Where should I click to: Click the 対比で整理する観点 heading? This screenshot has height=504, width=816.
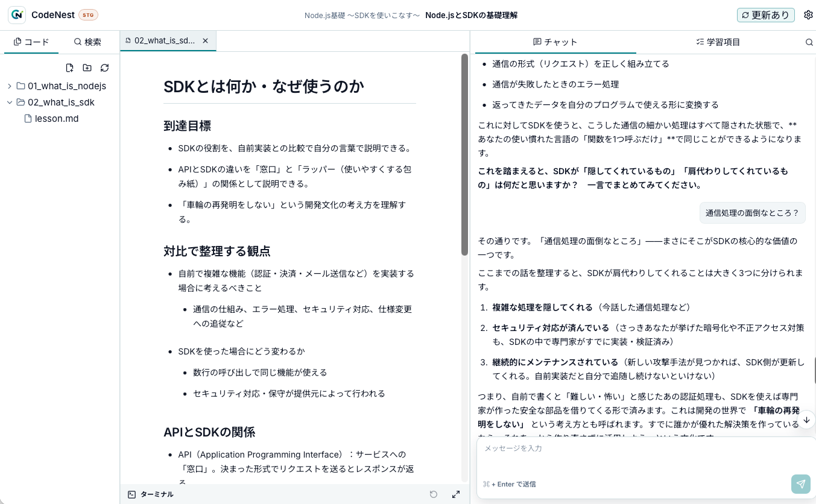pyautogui.click(x=217, y=251)
